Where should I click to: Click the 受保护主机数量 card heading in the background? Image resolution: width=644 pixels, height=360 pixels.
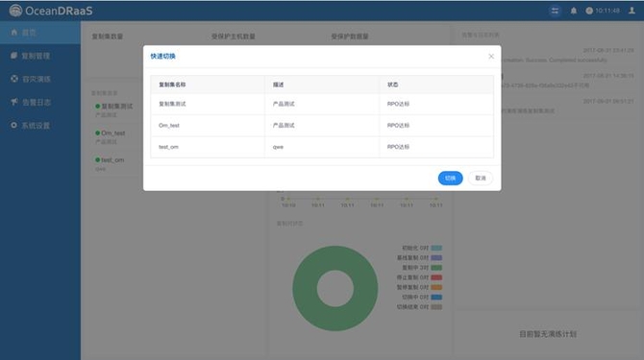[234, 36]
